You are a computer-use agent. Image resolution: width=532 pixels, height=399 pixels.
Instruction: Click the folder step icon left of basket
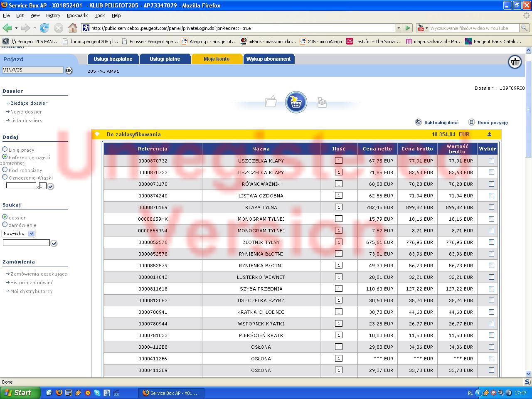click(271, 101)
